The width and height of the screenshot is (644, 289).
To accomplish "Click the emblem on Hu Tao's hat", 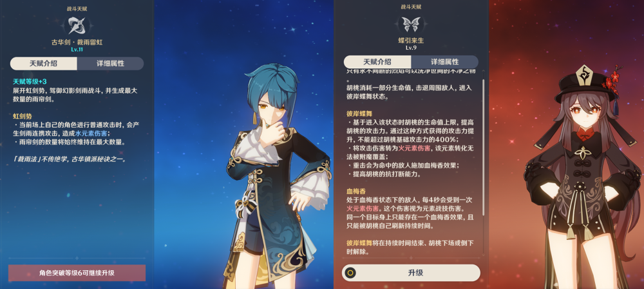I will pyautogui.click(x=583, y=74).
